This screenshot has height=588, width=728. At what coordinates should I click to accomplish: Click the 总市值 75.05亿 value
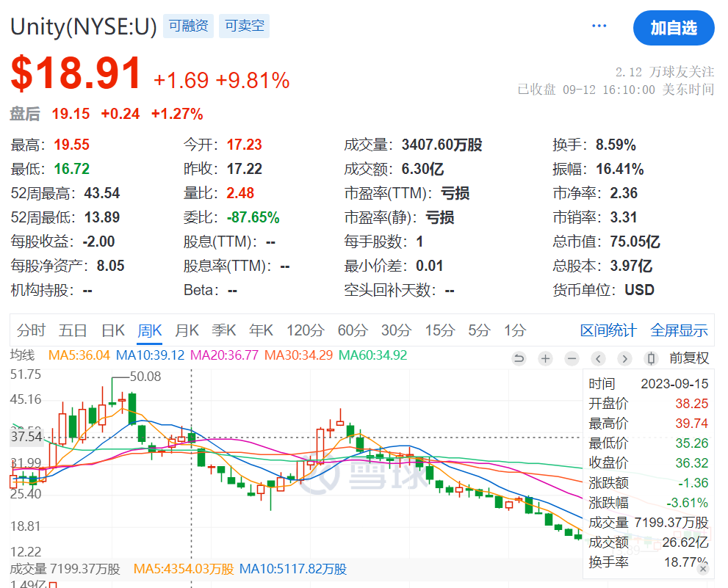[x=635, y=242]
